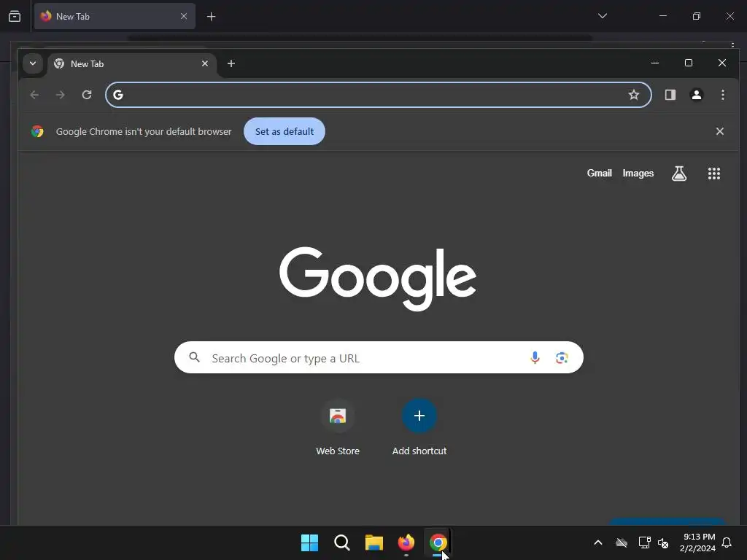Switch to Firefox from taskbar

(406, 542)
